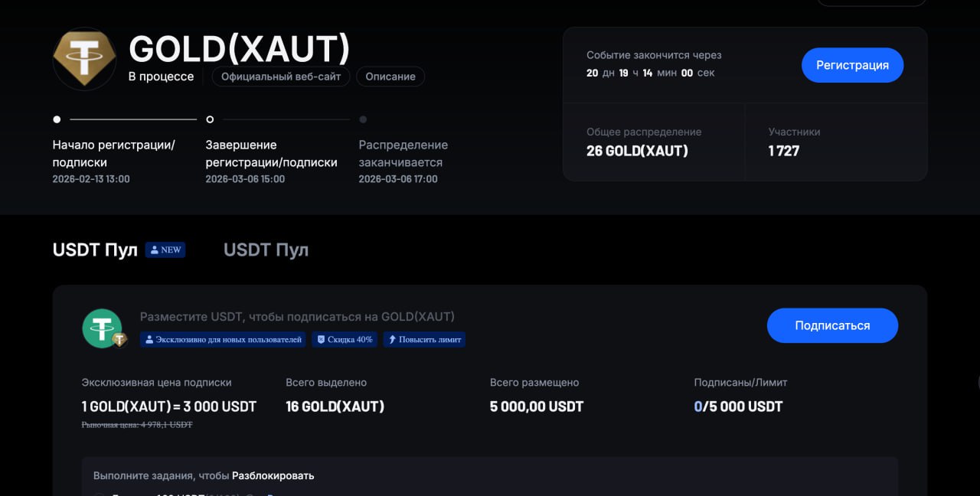Click the Разблокировать text
Viewport: 980px width, 496px height.
[273, 475]
